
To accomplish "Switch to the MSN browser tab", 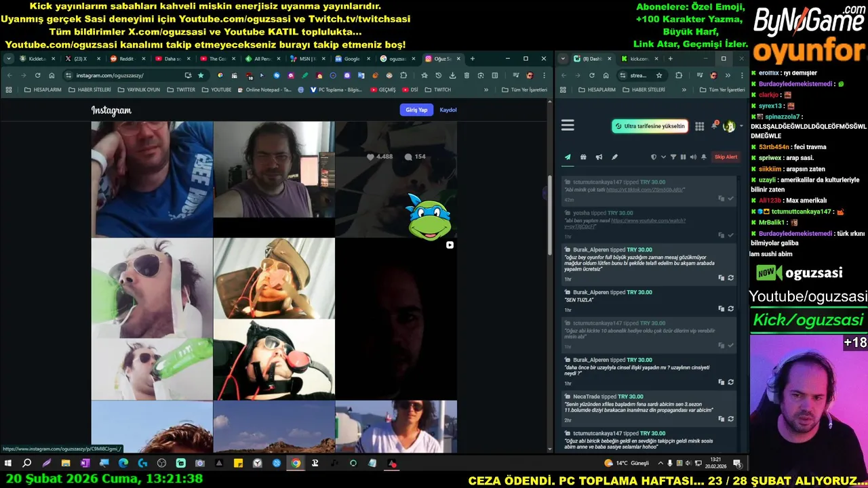I will [307, 59].
